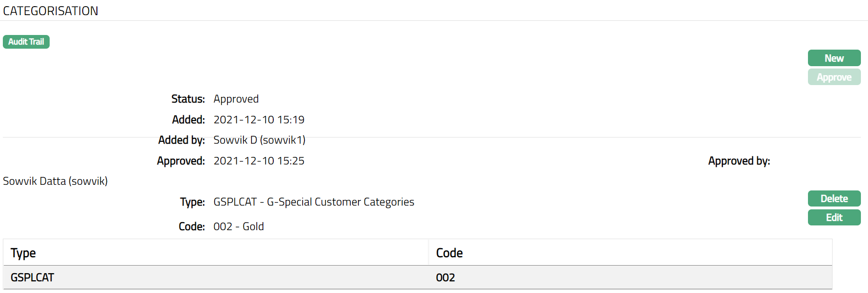868x293 pixels.
Task: Click the 'Status:' field label
Action: tap(188, 99)
